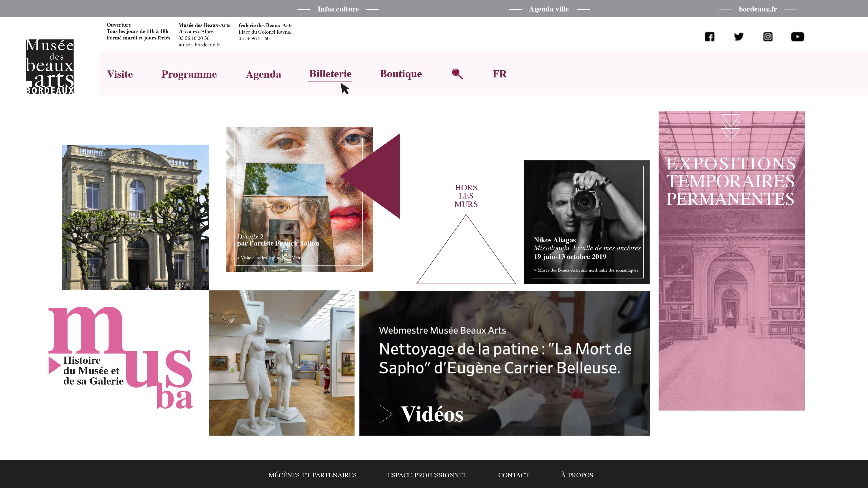Click the Musée des beaux arts Bordeaux logo
This screenshot has width=868, height=488.
click(50, 66)
